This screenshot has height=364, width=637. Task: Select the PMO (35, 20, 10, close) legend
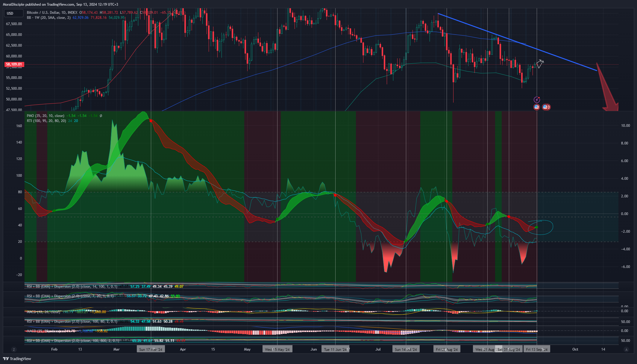tap(45, 116)
